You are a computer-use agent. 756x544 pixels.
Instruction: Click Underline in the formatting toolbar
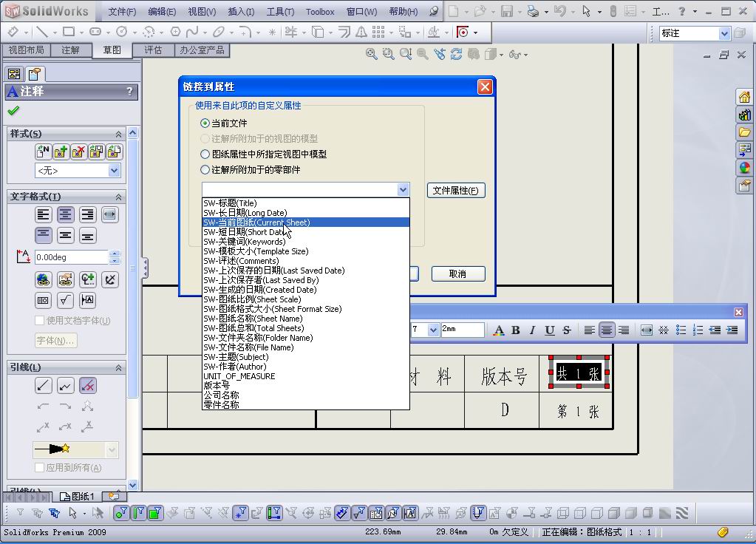click(x=550, y=330)
